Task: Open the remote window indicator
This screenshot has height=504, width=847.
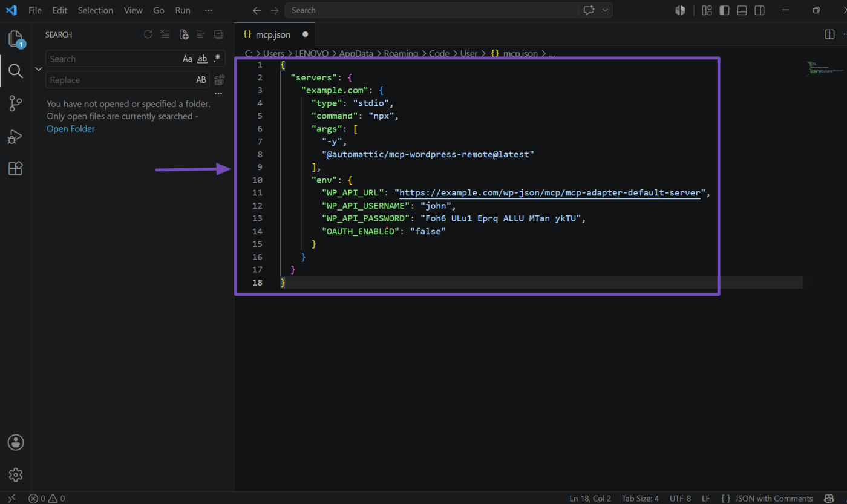Action: tap(11, 498)
